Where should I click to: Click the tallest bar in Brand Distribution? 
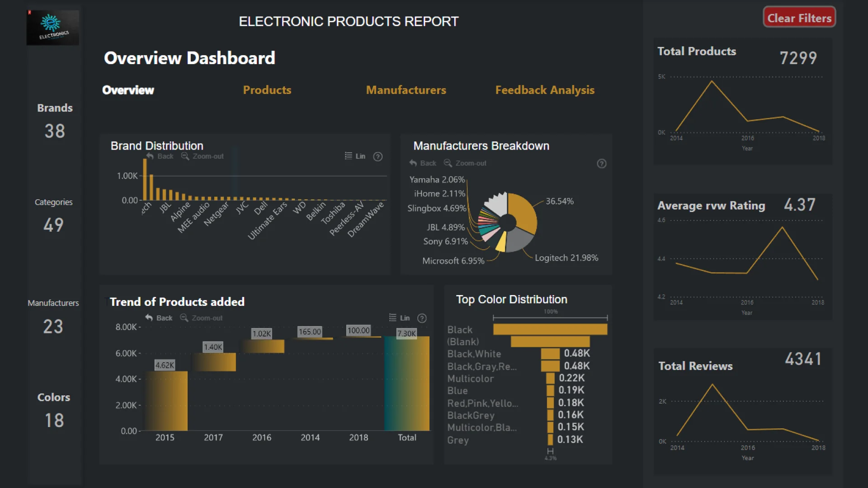(x=145, y=179)
